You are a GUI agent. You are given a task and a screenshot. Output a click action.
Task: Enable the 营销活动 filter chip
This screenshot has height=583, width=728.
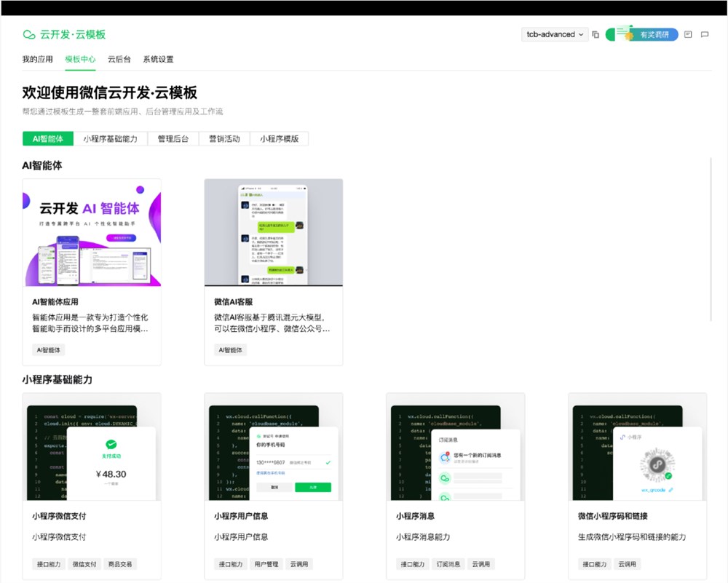point(224,138)
